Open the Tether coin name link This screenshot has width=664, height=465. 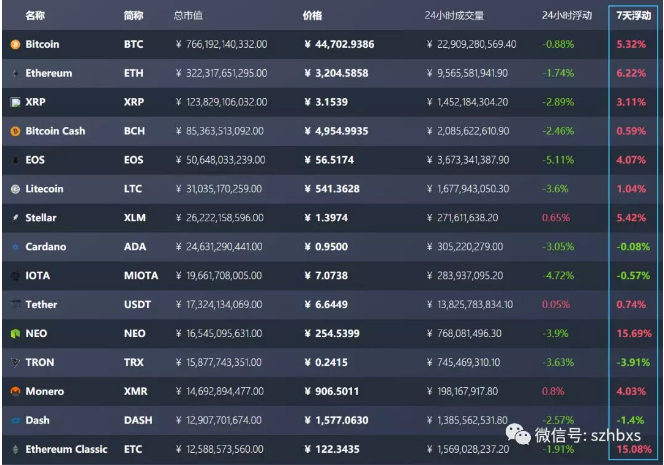click(x=41, y=304)
